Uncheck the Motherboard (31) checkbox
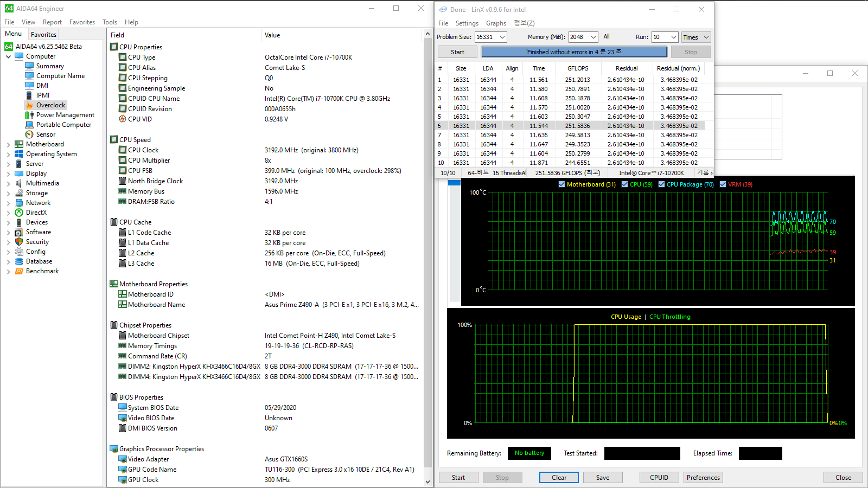Viewport: 868px width, 488px height. coord(561,184)
